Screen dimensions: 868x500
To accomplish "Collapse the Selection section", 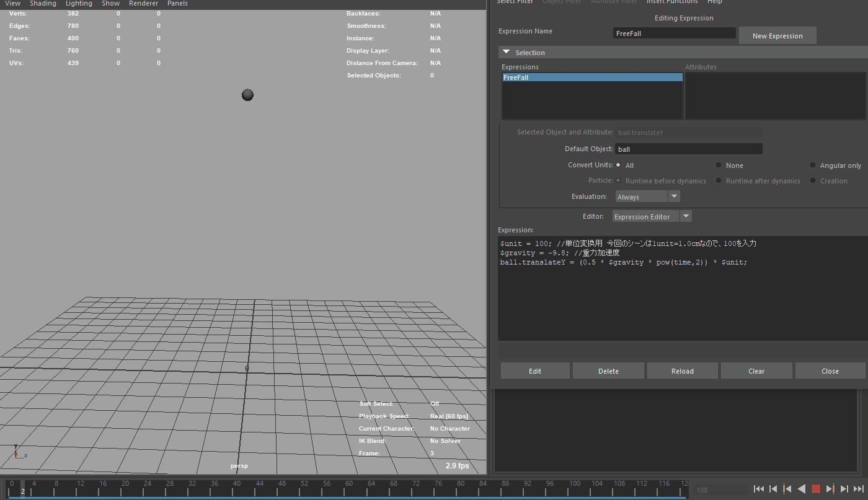I will [507, 53].
